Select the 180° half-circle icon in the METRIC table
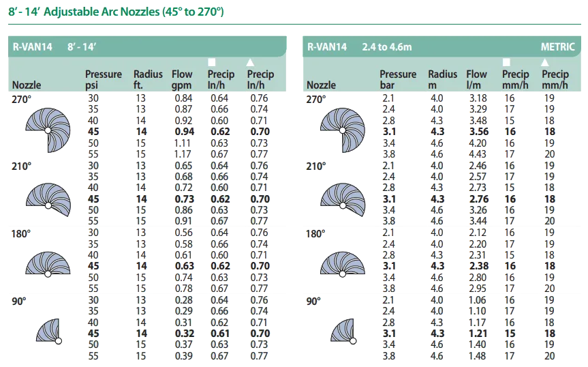Screen dimensions: 588x367 342,264
